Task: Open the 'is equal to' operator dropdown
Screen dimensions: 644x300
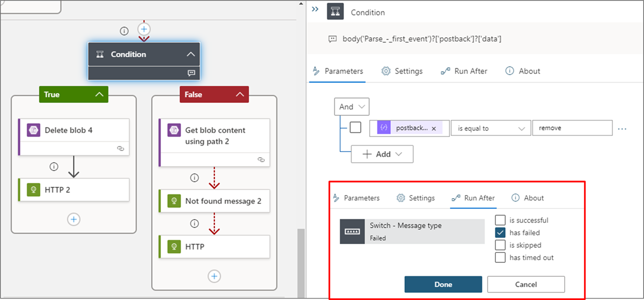Action: pos(490,128)
